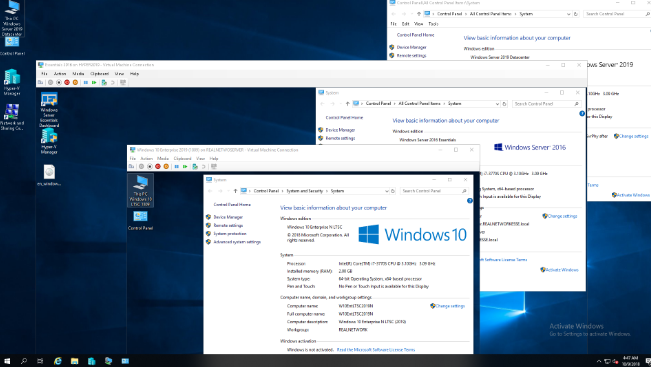Viewport: 651px width, 367px height.
Task: Read the Microsoft Software License Terms link
Action: pos(376,350)
